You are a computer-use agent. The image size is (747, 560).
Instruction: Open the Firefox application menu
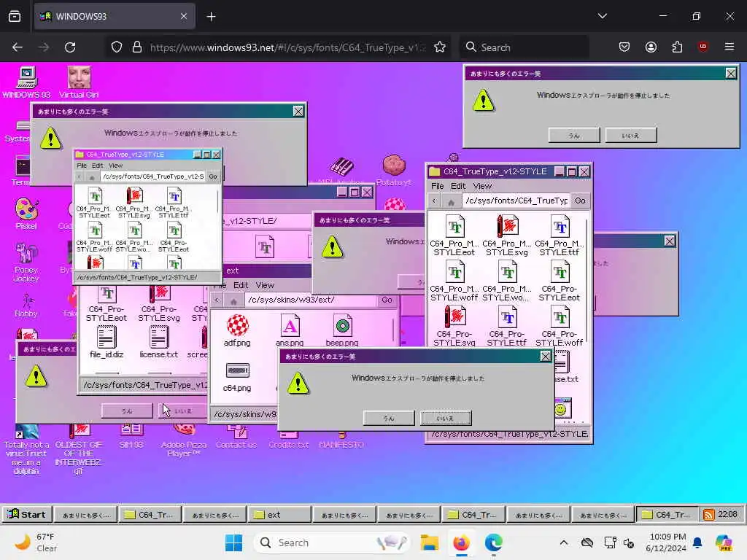click(729, 47)
